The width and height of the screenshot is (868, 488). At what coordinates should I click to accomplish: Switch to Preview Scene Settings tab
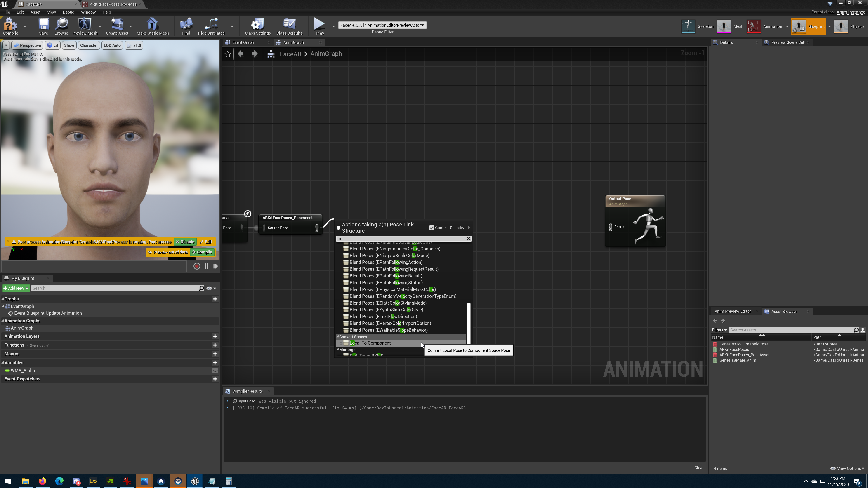coord(788,42)
